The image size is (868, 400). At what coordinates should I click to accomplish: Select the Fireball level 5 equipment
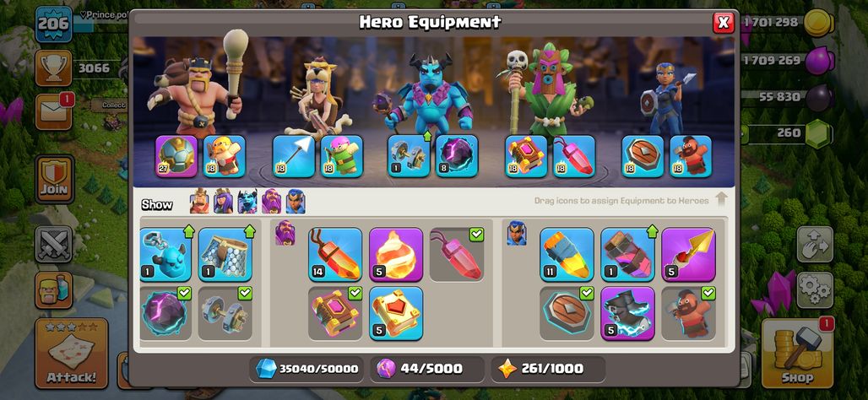coord(396,255)
